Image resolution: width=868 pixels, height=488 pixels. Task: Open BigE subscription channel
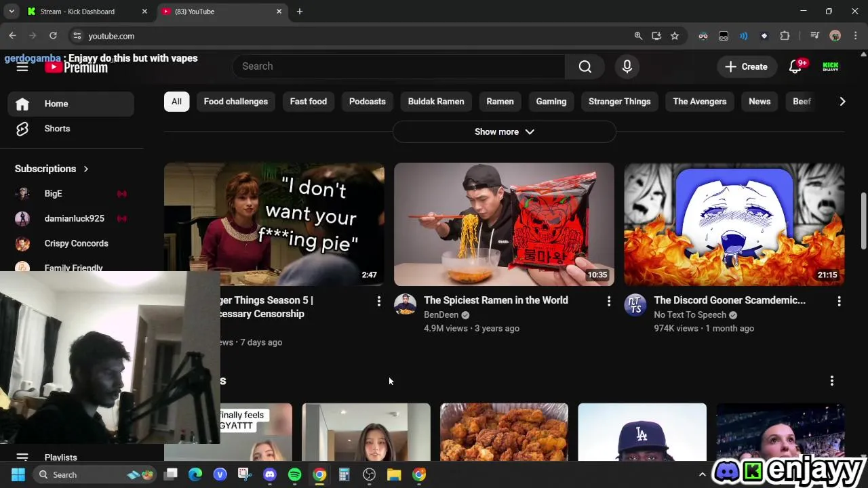(71, 194)
